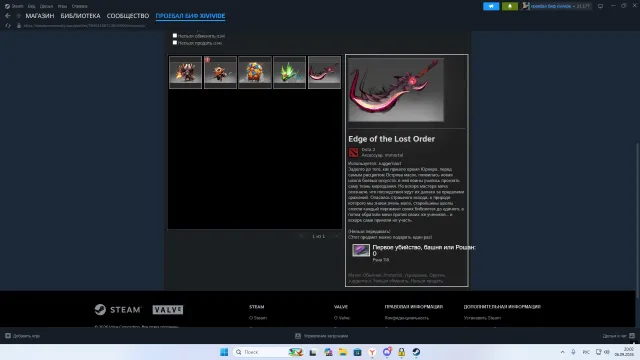Go to the МАГАЗИН tab

pyautogui.click(x=40, y=16)
